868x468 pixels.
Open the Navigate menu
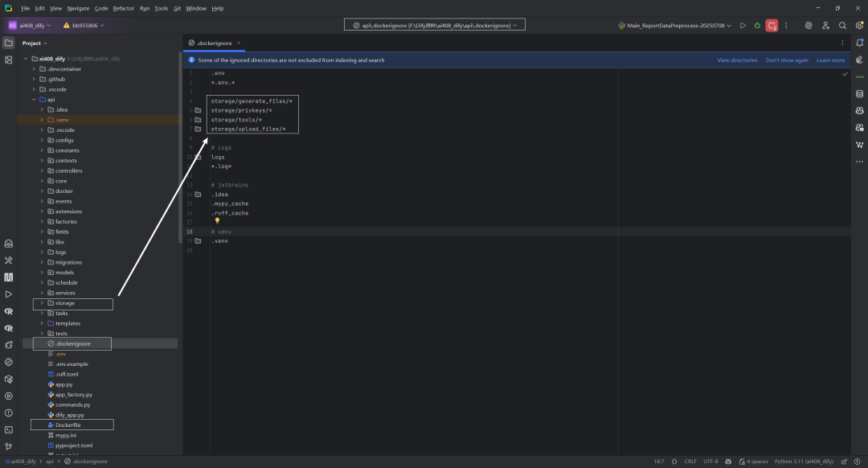pyautogui.click(x=78, y=8)
